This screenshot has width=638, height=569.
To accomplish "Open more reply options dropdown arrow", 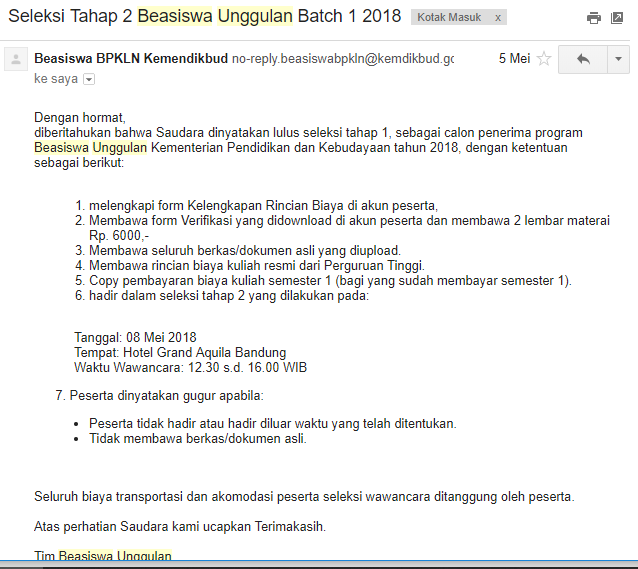I will [618, 59].
